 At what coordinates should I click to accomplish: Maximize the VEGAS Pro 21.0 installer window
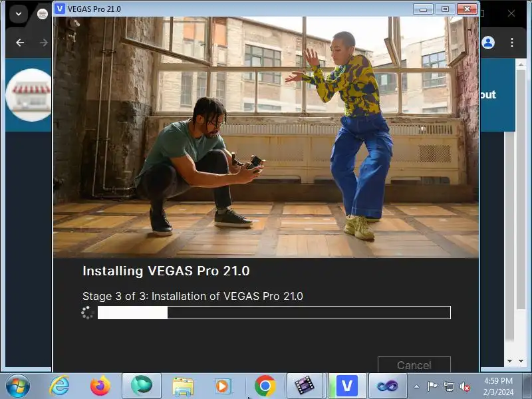click(445, 9)
